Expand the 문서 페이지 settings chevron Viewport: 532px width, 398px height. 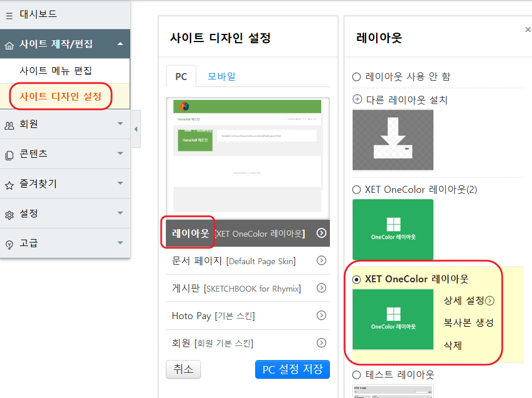[x=321, y=261]
